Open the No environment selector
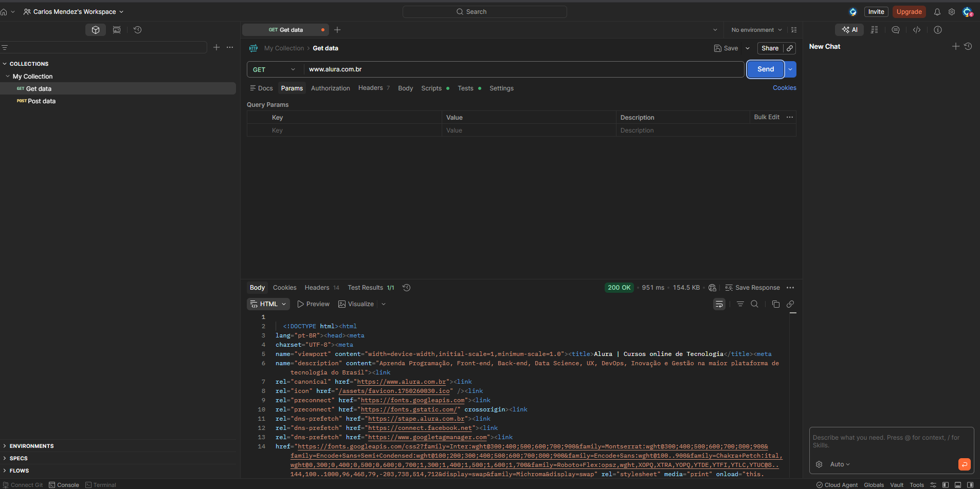The image size is (980, 489). point(756,30)
